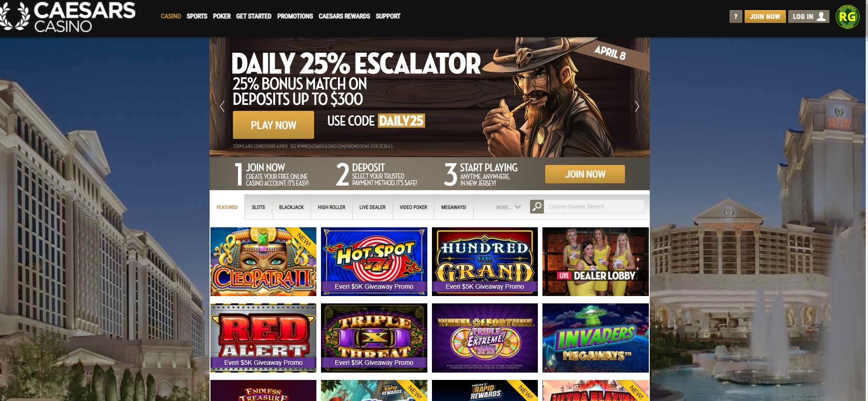This screenshot has height=401, width=868.
Task: Open the Sports menu item
Action: pyautogui.click(x=197, y=16)
